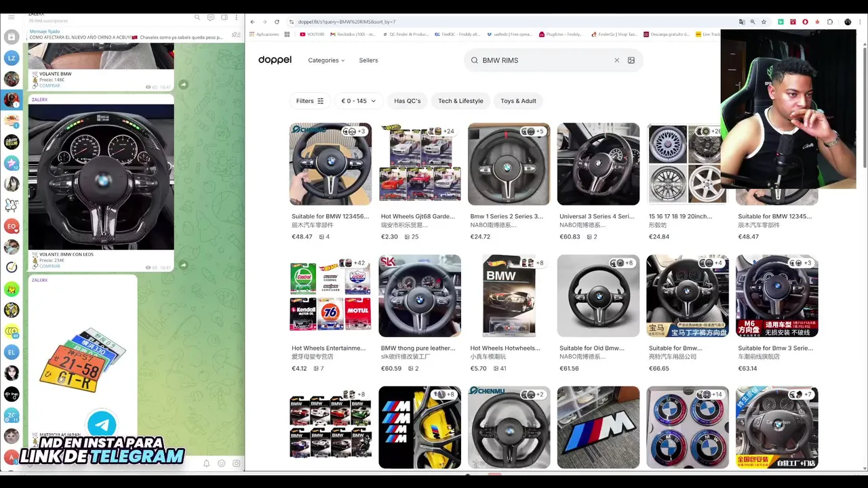The height and width of the screenshot is (488, 868).
Task: Click the 25 QC count under Hot Wheels Gjt68
Action: (x=412, y=237)
